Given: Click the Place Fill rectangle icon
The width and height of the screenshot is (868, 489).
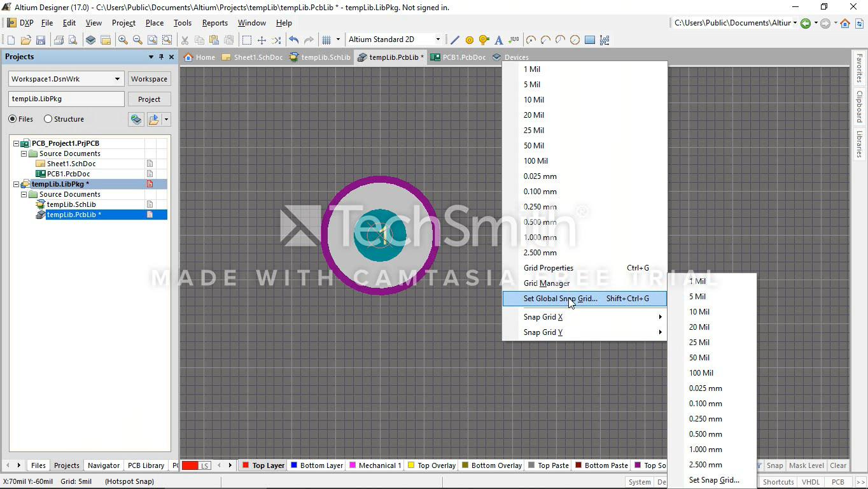Looking at the screenshot, I should click(x=590, y=40).
